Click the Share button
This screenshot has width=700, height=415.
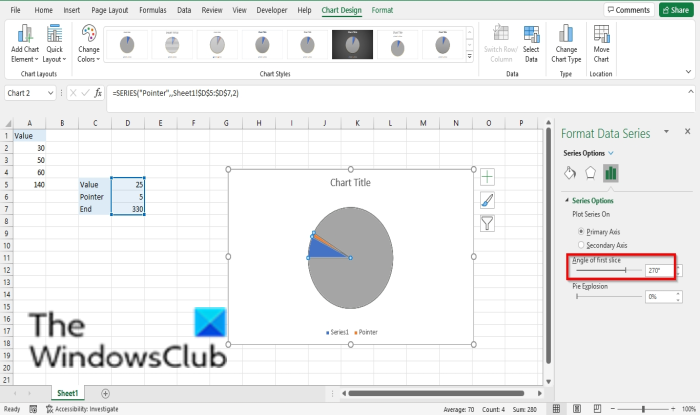(x=676, y=10)
